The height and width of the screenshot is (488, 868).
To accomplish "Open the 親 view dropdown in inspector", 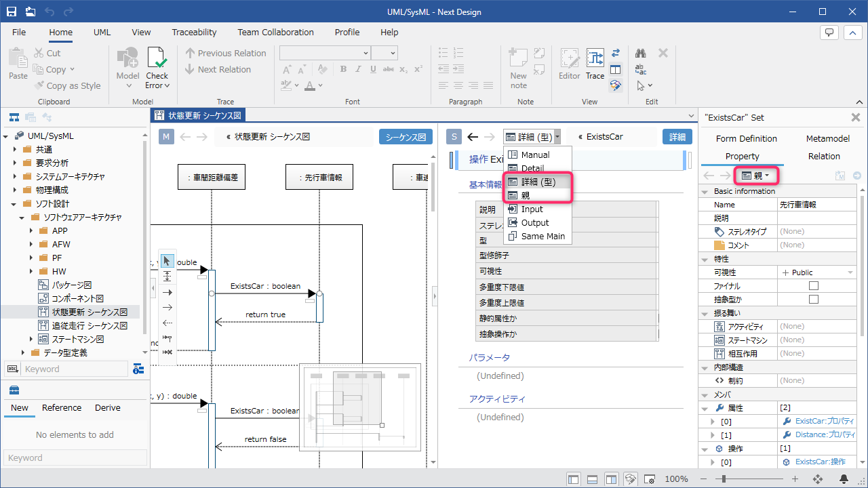I will click(755, 176).
